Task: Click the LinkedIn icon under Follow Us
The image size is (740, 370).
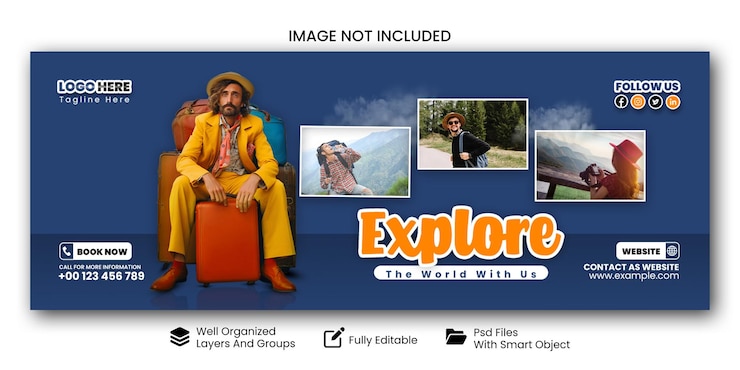Action: click(x=673, y=101)
